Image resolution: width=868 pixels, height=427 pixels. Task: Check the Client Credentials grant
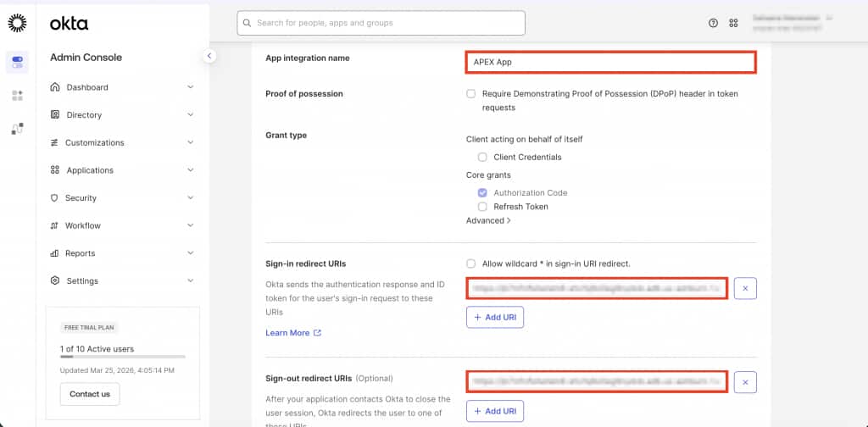pos(482,157)
